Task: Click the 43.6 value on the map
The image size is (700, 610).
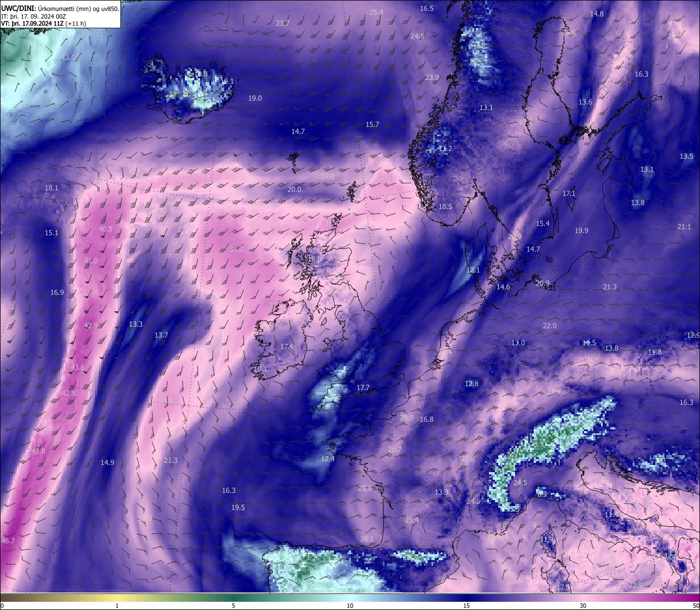Action: [x=78, y=367]
